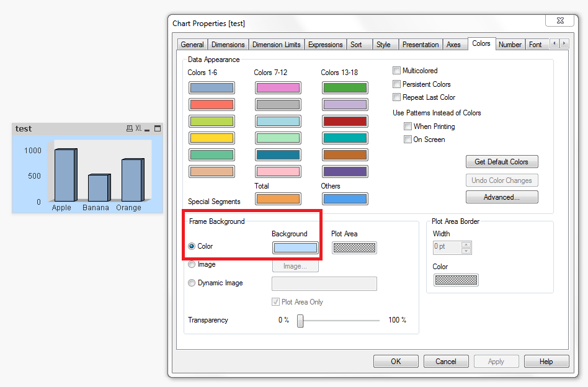
Task: Enable patterns On Screen
Action: tap(408, 140)
